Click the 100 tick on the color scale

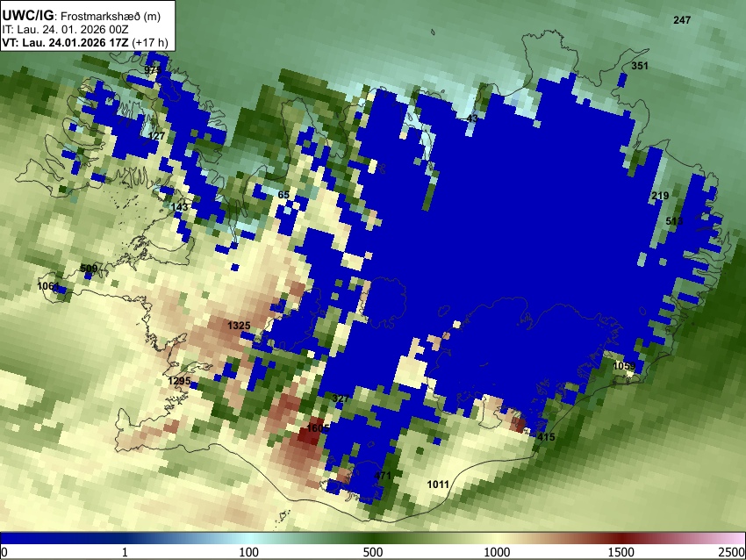[x=249, y=552]
